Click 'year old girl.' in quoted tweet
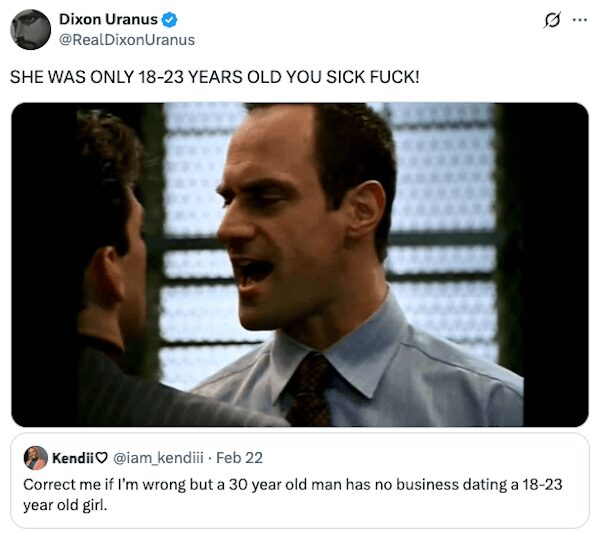The height and width of the screenshot is (540, 600). (65, 505)
